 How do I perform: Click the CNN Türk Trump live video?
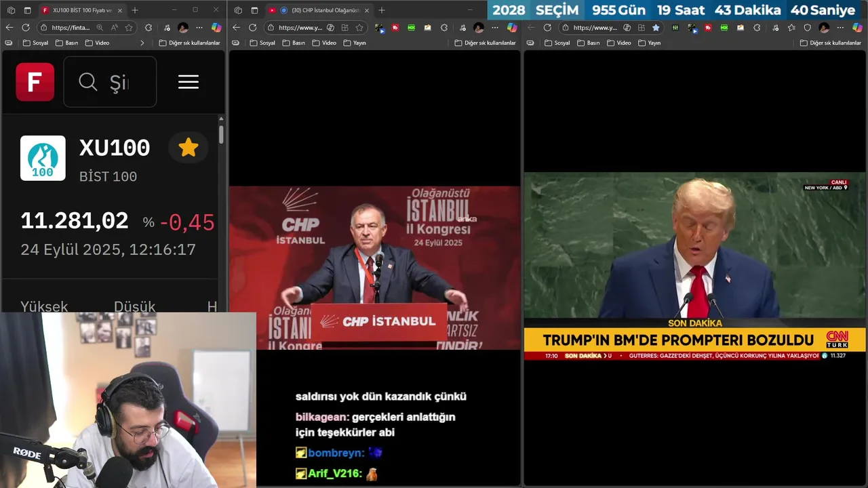tap(695, 266)
